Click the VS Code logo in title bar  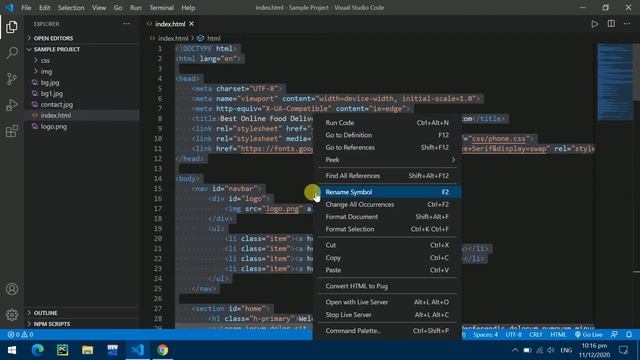9,8
